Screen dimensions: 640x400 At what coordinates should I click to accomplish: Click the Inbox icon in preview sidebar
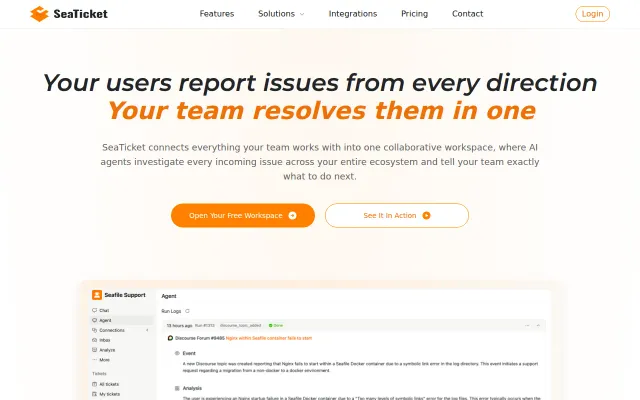[x=95, y=340]
